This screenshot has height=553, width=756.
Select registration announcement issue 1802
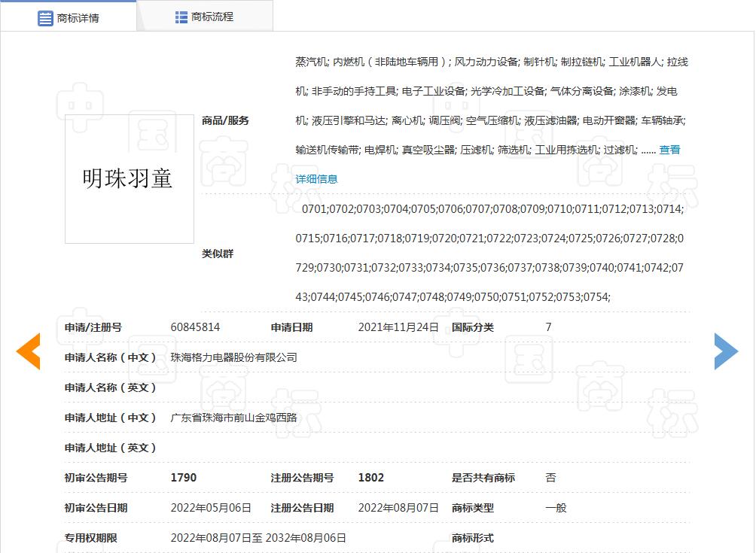(370, 478)
